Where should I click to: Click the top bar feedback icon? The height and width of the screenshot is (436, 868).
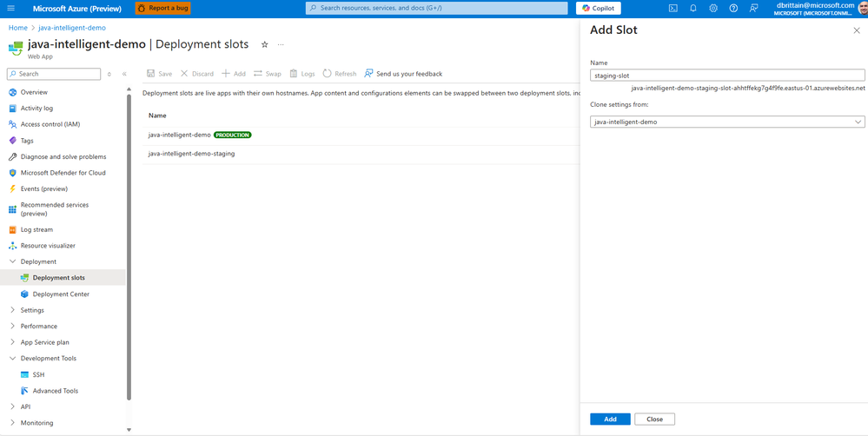click(753, 9)
